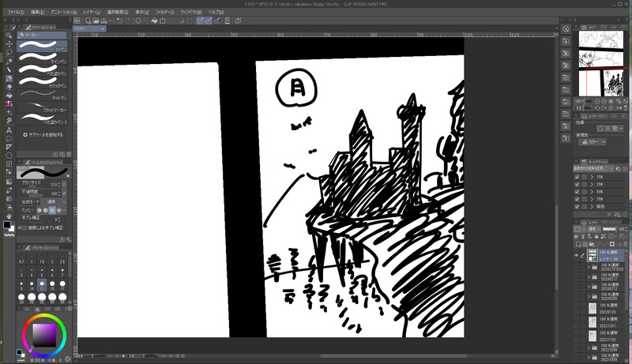This screenshot has width=632, height=364.
Task: Select the 20220120 layer thumbnail
Action: pos(592,309)
